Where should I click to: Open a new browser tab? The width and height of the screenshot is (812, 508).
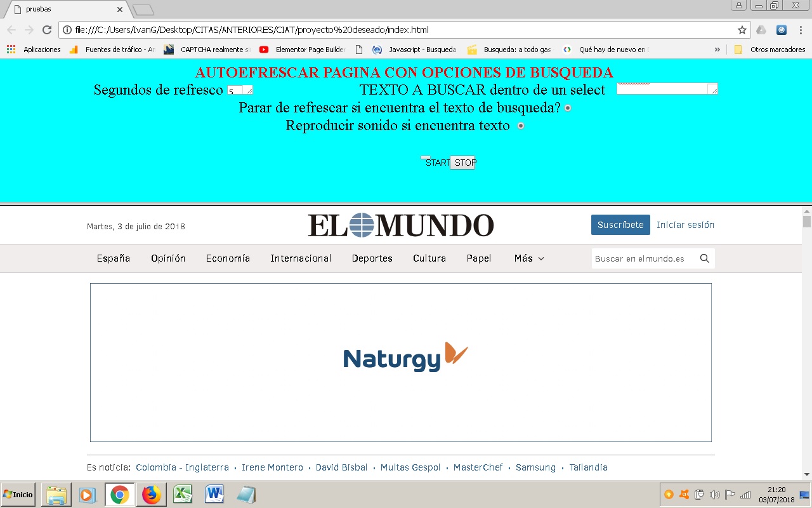(143, 10)
